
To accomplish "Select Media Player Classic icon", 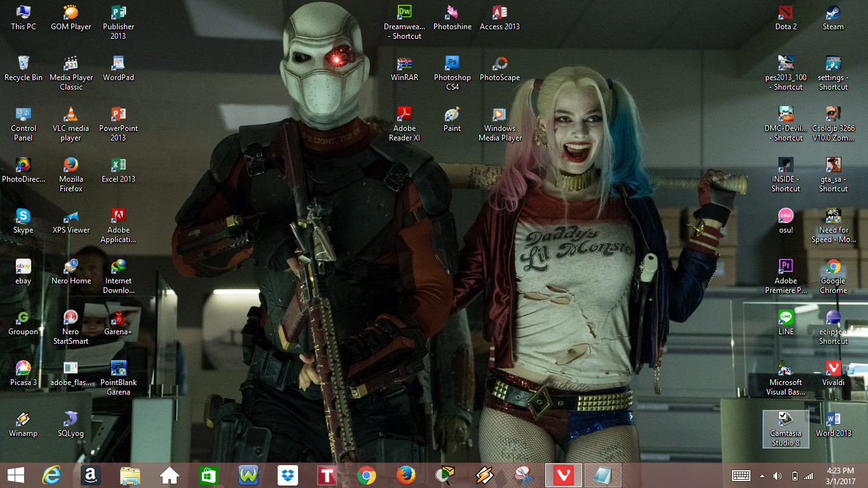I will [71, 73].
